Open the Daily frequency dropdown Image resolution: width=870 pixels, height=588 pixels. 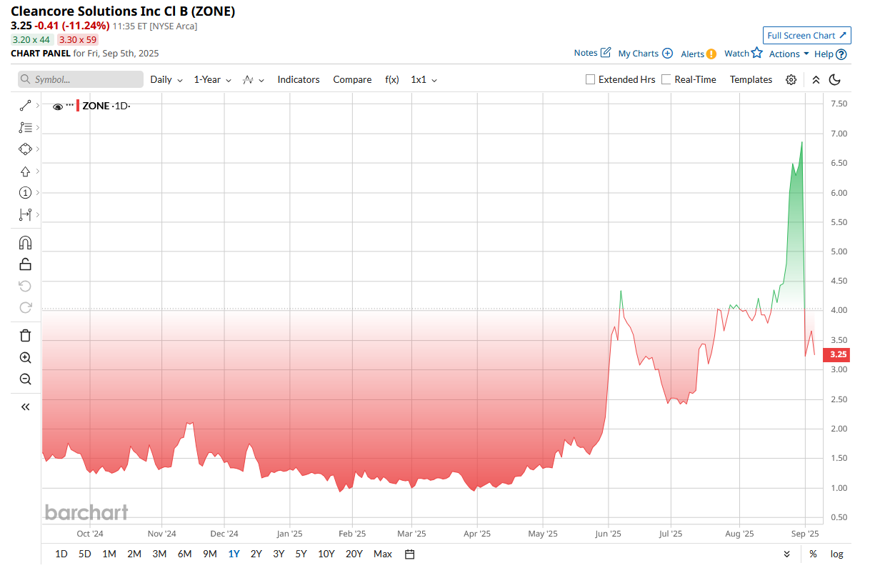click(166, 79)
